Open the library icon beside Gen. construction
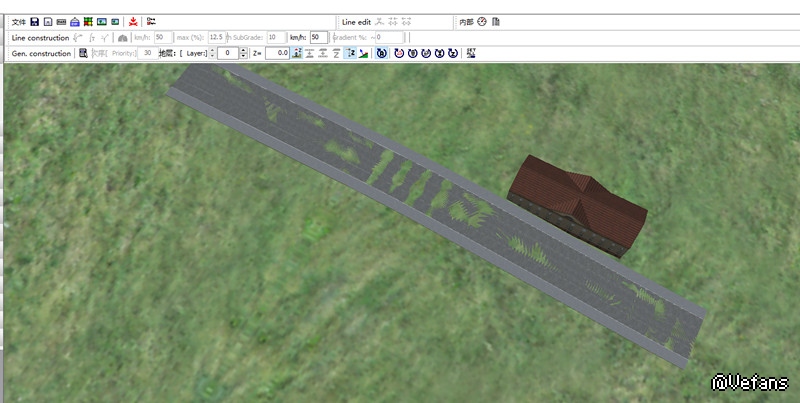The width and height of the screenshot is (800, 403). (84, 53)
